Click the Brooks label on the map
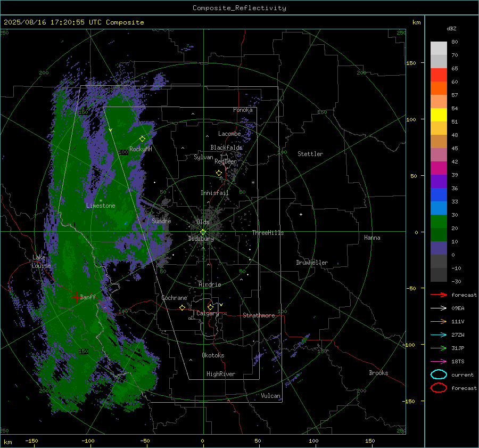This screenshot has height=448, width=479. (x=378, y=373)
